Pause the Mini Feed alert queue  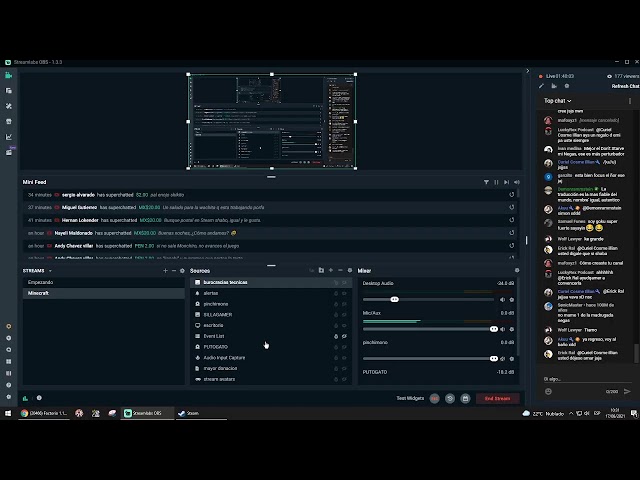pyautogui.click(x=496, y=182)
